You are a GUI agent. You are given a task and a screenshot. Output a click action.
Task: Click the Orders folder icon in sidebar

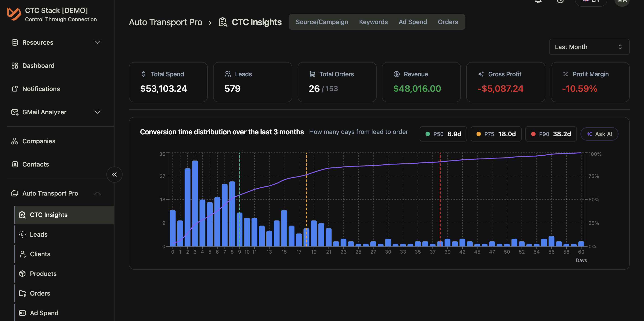pyautogui.click(x=22, y=293)
